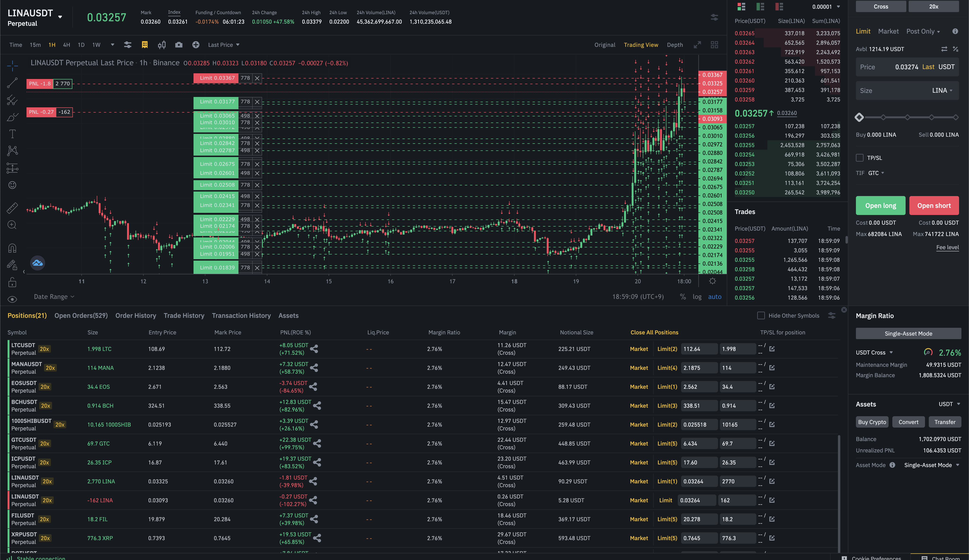The width and height of the screenshot is (969, 560).
Task: Enable the TP/SL checkbox
Action: (860, 158)
